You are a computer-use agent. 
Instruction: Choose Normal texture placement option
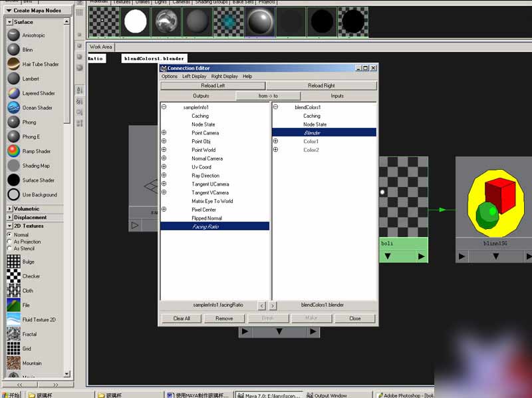click(x=9, y=235)
